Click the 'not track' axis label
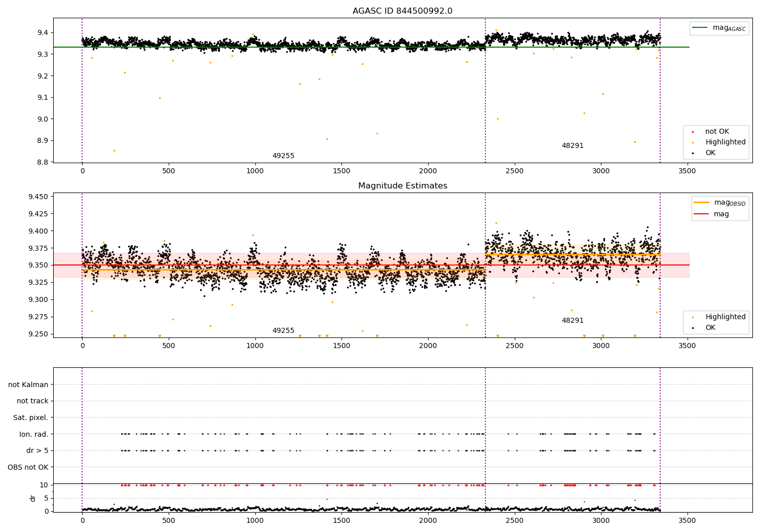This screenshot has height=532, width=760. [x=32, y=401]
